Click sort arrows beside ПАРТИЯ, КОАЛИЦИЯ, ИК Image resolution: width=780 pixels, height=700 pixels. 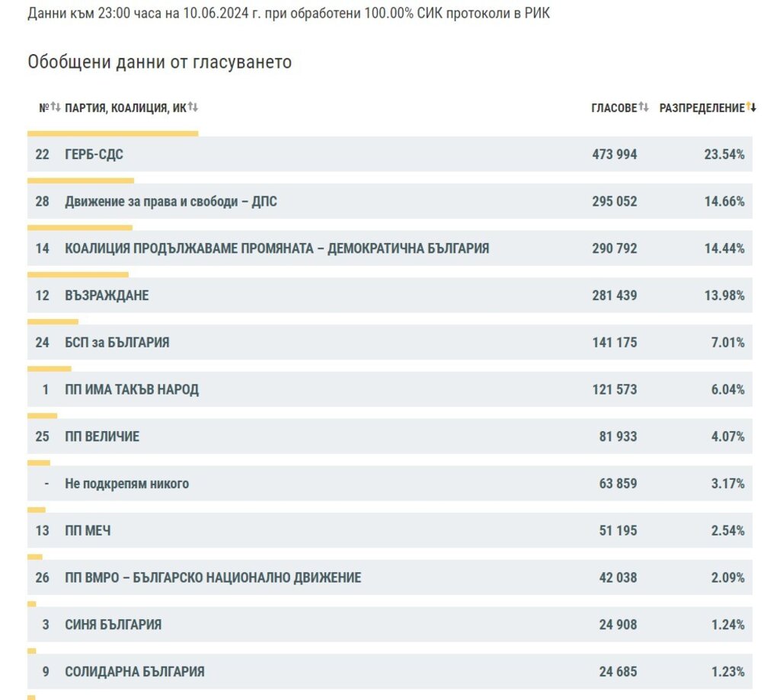(x=193, y=107)
